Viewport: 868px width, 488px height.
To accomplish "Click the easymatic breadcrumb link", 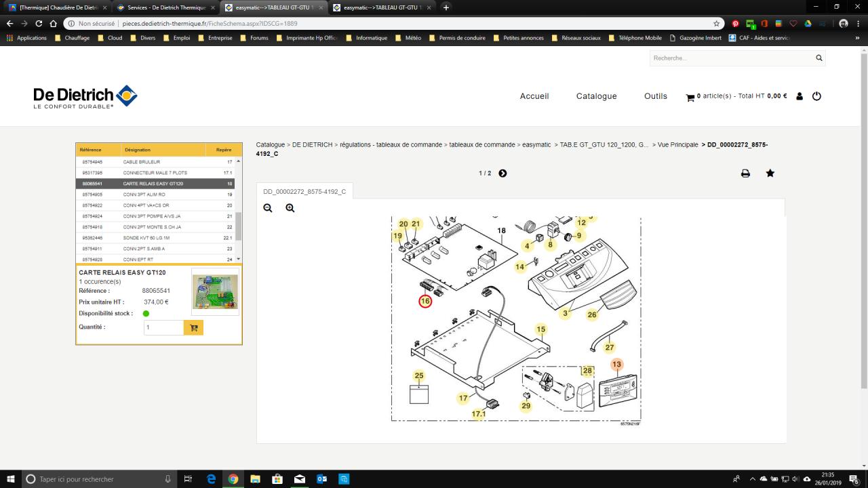I will [x=536, y=145].
